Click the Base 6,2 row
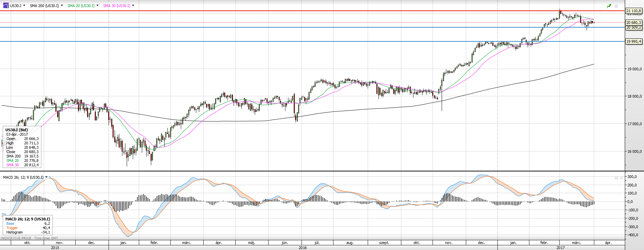644x250 pixels. (x=28, y=223)
